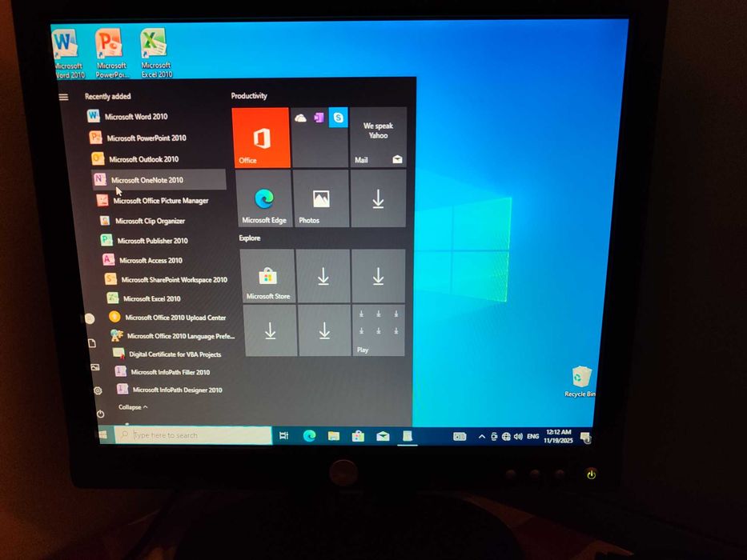
Task: Expand the Start menu hamburger navigation
Action: click(x=63, y=97)
